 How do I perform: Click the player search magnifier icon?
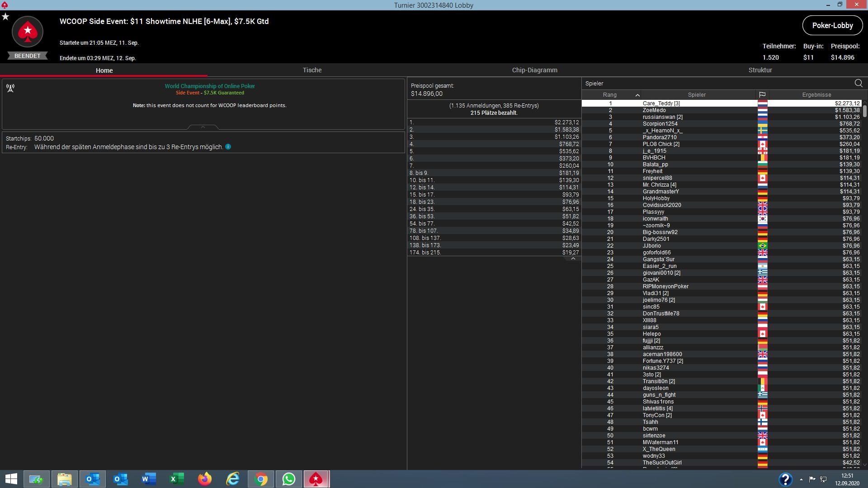click(x=858, y=83)
